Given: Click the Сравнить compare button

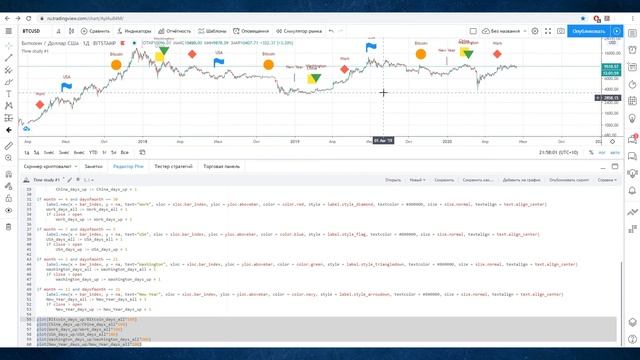Looking at the screenshot, I should click(x=96, y=31).
